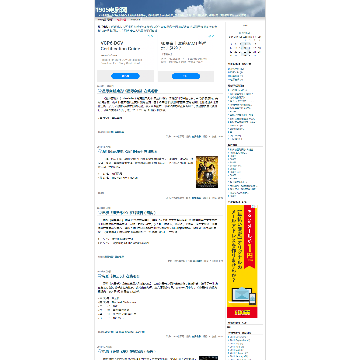Open the fifth post title at the page bottom

click(x=127, y=351)
